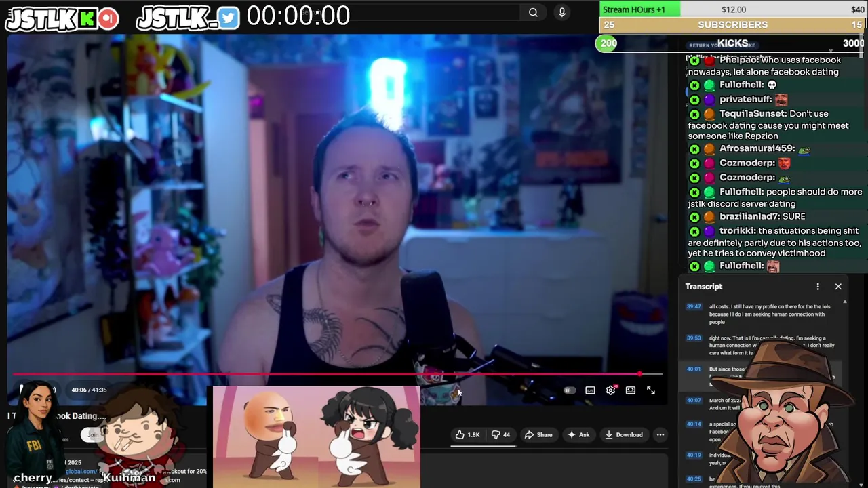Activate voice search microphone icon

561,12
